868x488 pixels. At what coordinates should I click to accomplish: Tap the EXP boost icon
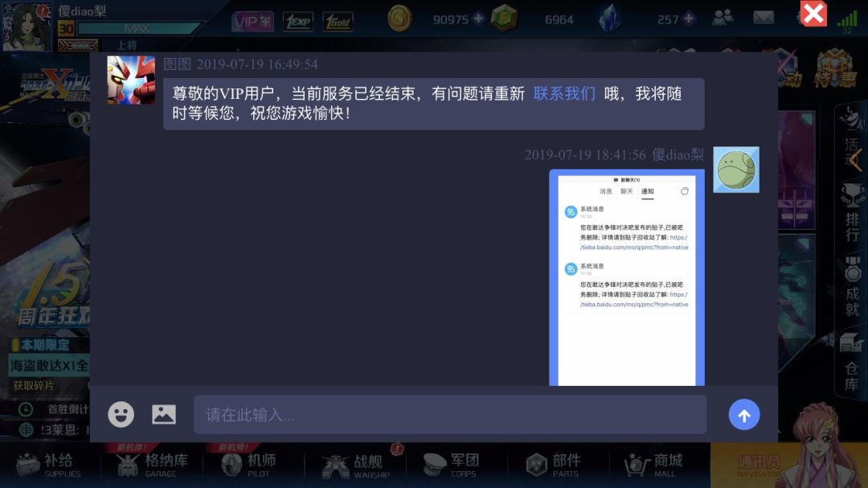pos(298,22)
